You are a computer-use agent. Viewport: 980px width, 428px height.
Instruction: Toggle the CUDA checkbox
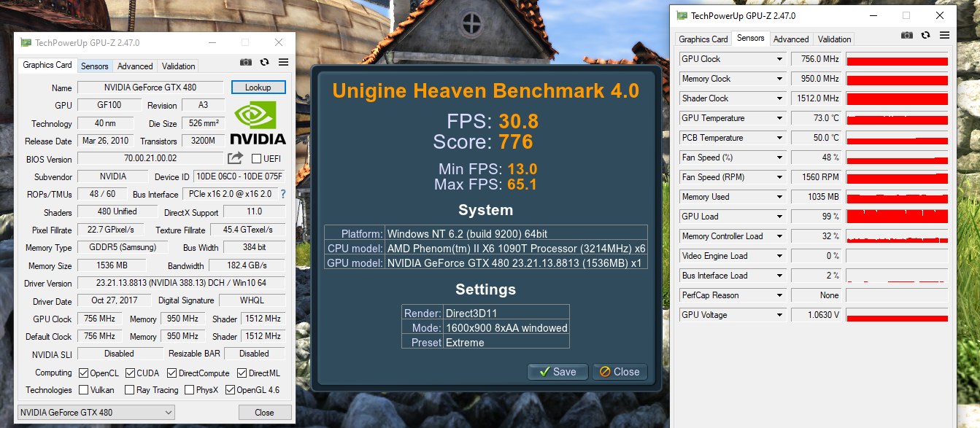[x=130, y=373]
